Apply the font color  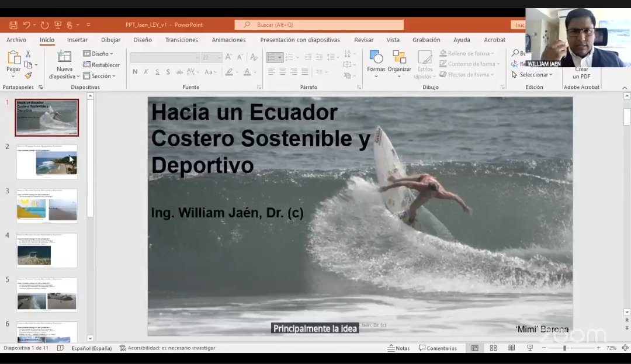[x=247, y=72]
